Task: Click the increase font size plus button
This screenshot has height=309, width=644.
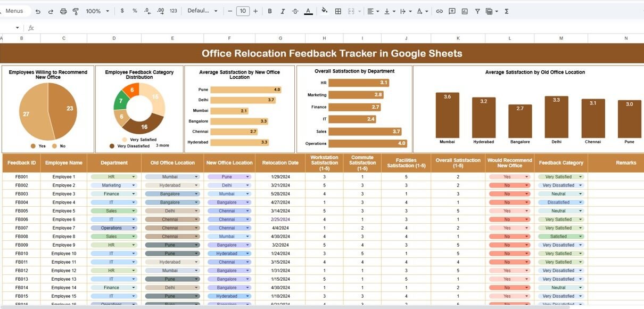Action: click(x=255, y=11)
